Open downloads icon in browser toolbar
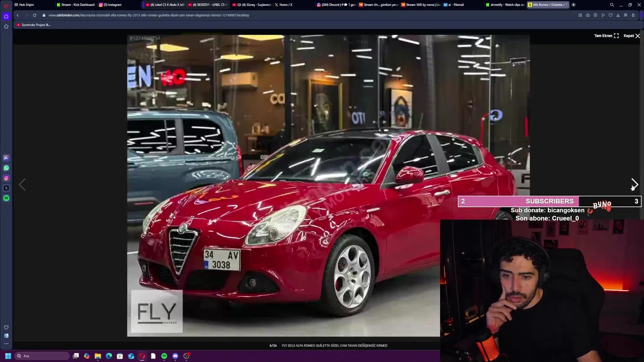 coord(618,15)
